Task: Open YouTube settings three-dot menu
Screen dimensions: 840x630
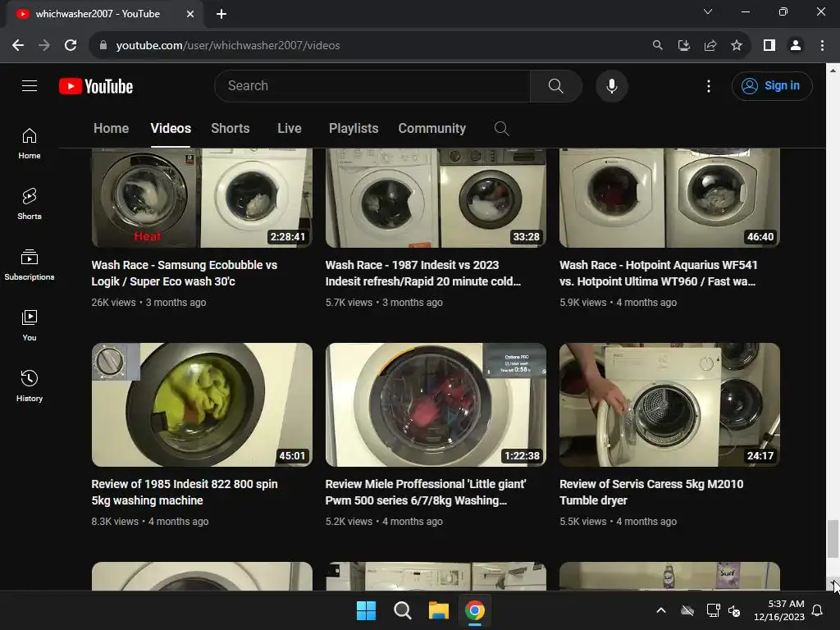Action: 708,85
